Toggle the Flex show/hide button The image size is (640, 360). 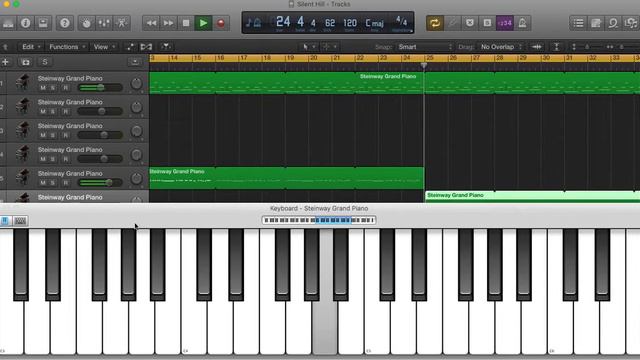coord(146,47)
